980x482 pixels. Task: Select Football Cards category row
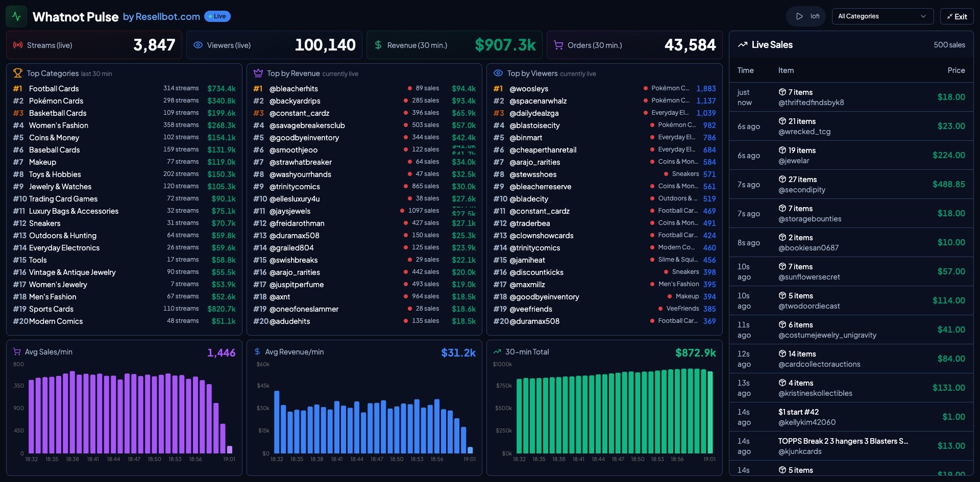(124, 88)
